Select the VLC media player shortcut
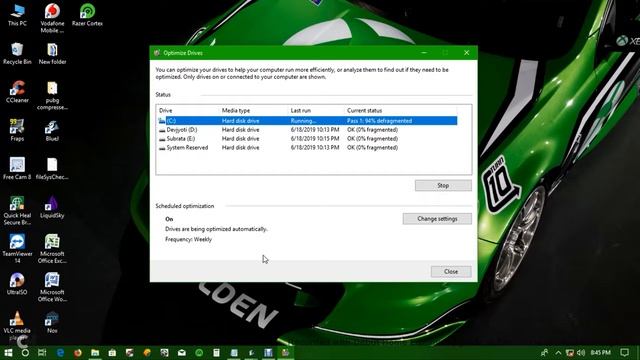 (x=17, y=326)
